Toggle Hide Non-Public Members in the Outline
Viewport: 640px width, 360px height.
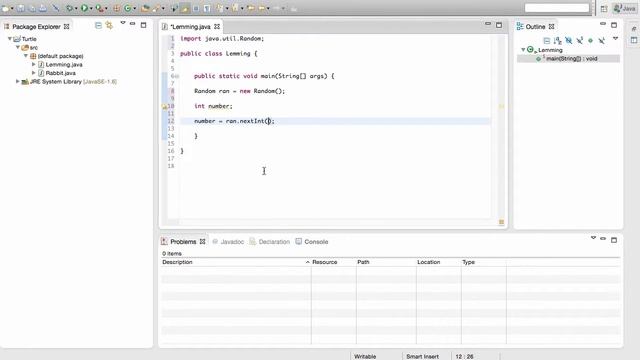click(590, 40)
